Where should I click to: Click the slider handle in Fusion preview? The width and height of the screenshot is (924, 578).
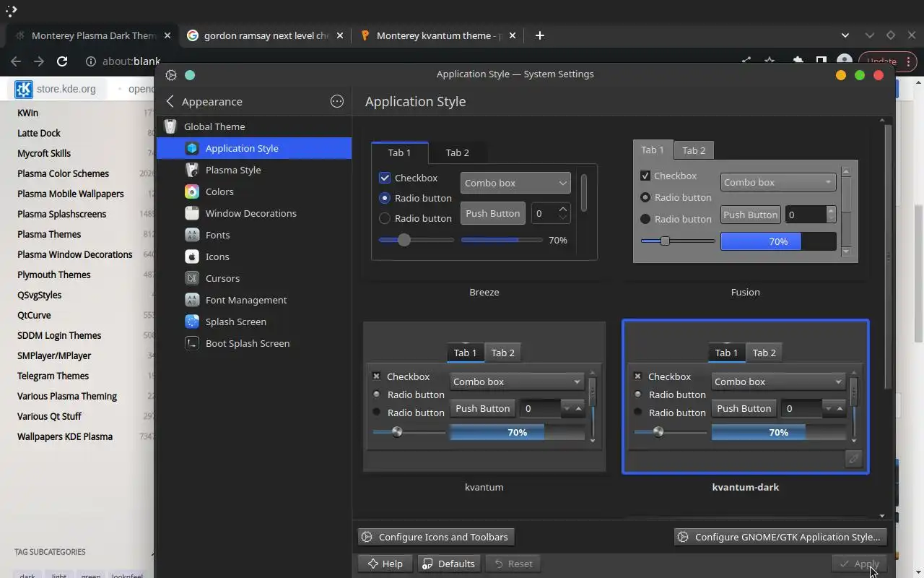[x=665, y=241]
